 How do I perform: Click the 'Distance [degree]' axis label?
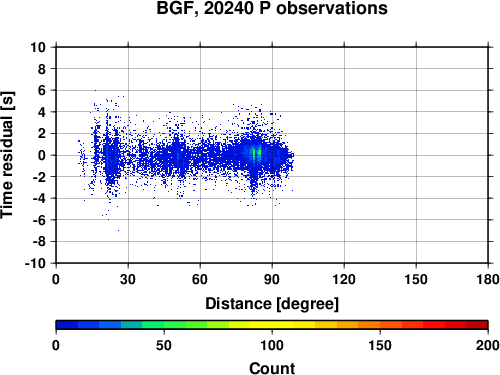click(x=272, y=304)
